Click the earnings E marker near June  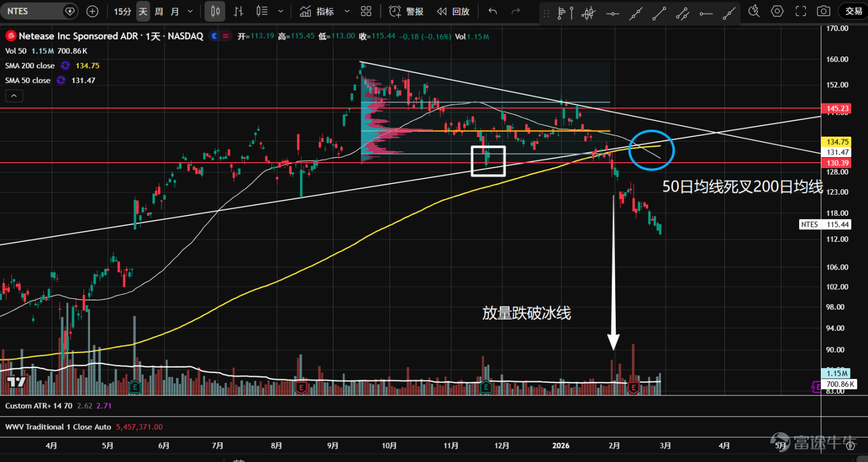point(135,387)
